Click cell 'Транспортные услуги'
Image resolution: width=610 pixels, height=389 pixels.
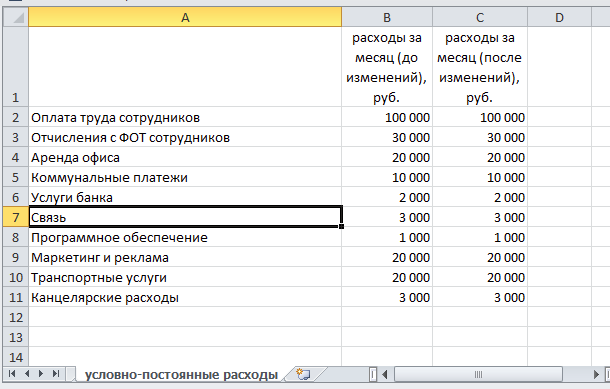[x=185, y=277]
